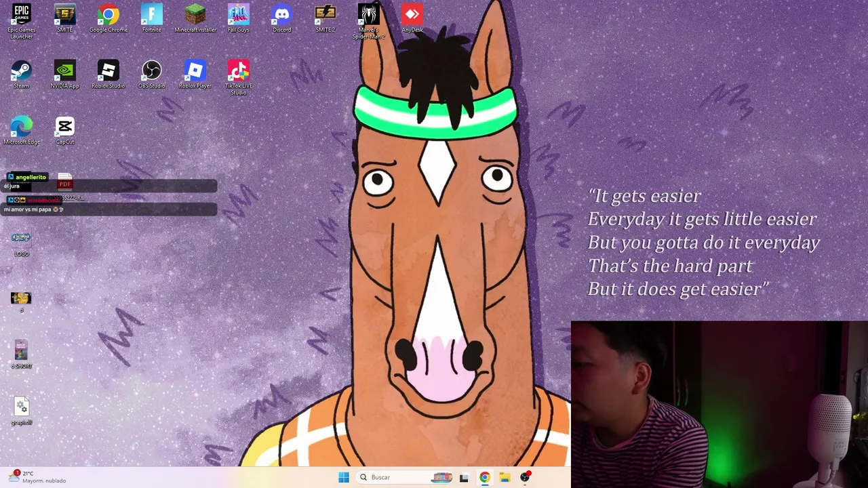Open the 21°C weather widget
This screenshot has height=488, width=868.
[38, 477]
